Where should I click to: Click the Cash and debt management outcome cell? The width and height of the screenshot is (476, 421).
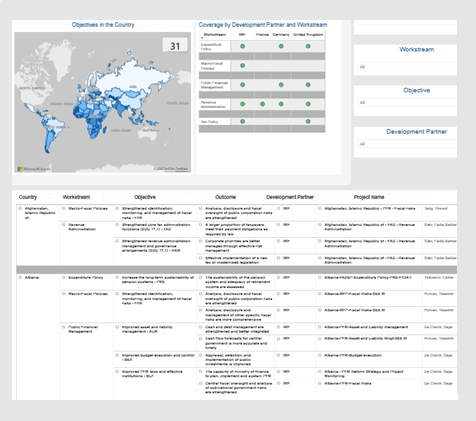point(237,329)
